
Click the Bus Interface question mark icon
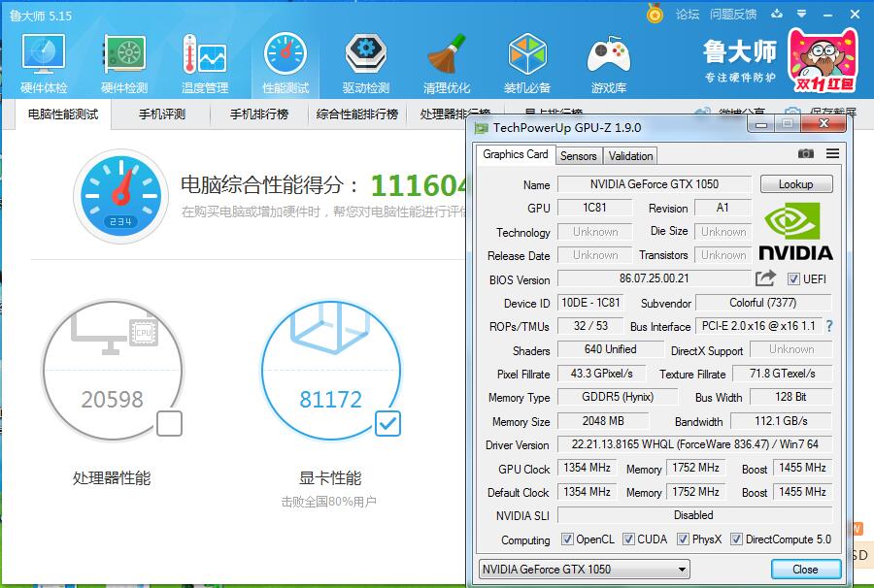coord(829,326)
